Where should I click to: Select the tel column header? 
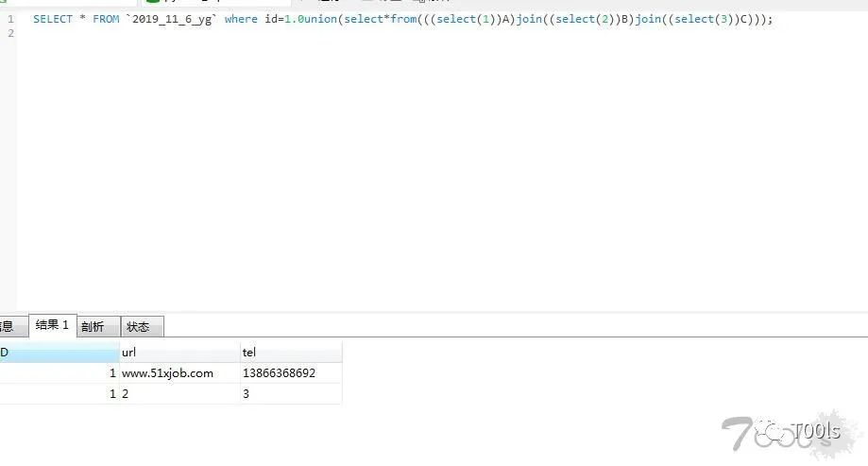291,353
